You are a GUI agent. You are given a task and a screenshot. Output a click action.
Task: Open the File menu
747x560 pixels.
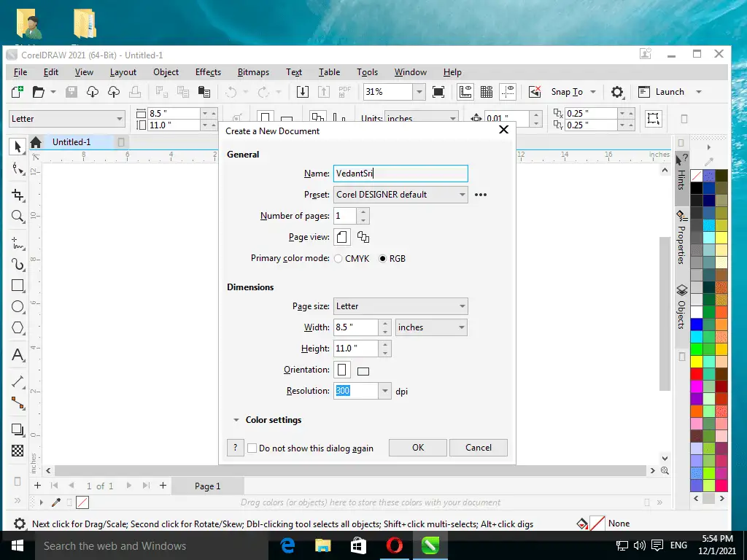click(x=20, y=72)
